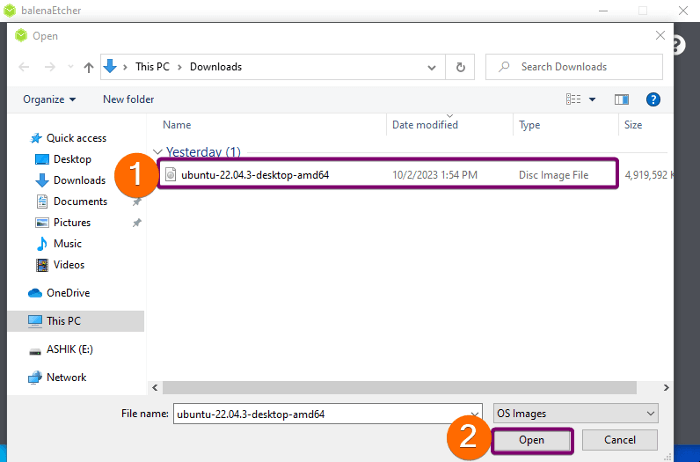Click the Desktop folder icon in sidebar

[42, 159]
